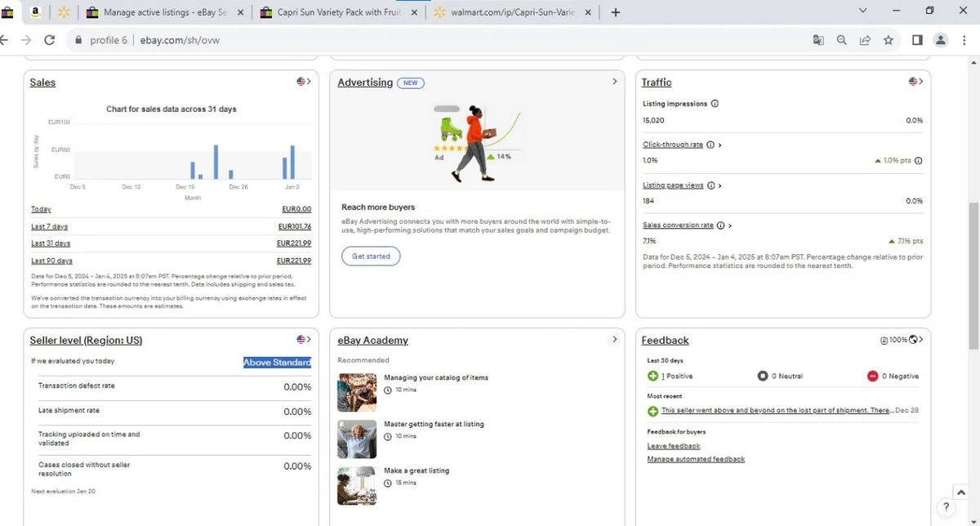Close the Manage active listings tab

(x=240, y=12)
